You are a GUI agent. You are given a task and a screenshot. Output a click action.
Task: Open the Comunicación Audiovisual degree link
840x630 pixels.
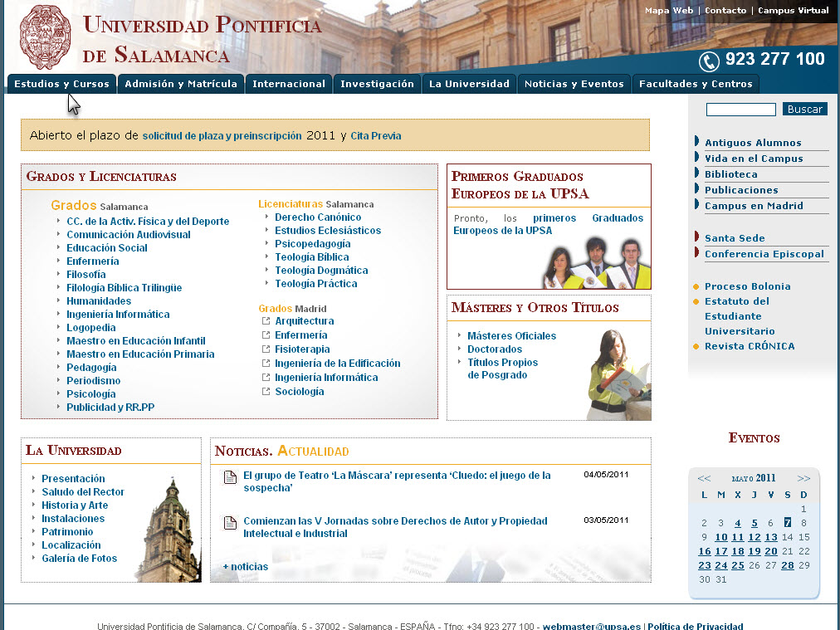tap(128, 235)
